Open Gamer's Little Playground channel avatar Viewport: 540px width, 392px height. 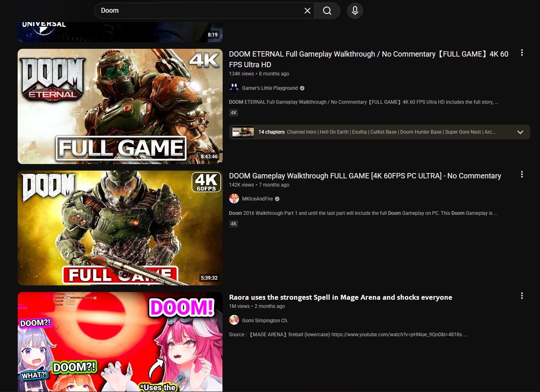(234, 88)
